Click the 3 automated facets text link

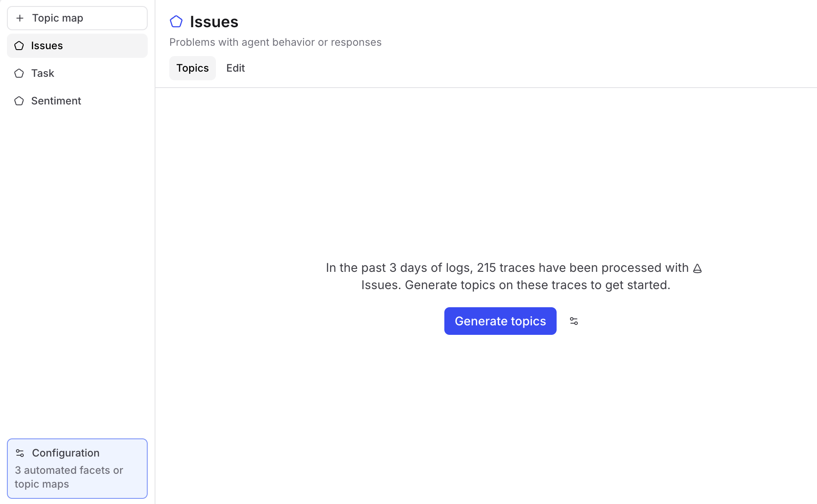(69, 477)
